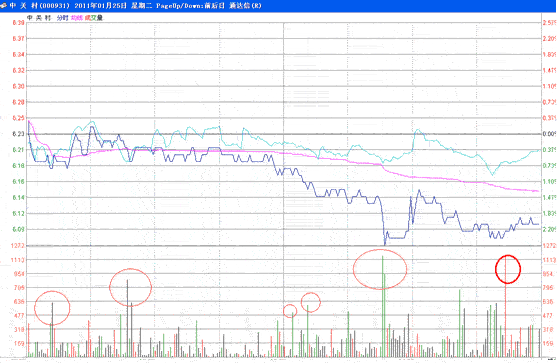
Task: Click the 6.09 price label on the left axis
Action: click(x=18, y=229)
